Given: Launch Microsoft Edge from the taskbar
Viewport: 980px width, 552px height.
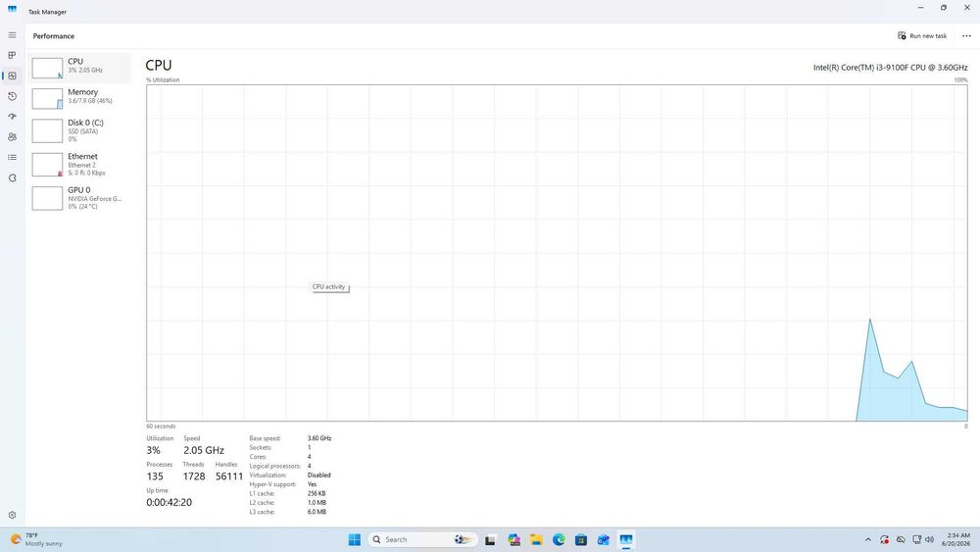Looking at the screenshot, I should (x=559, y=539).
